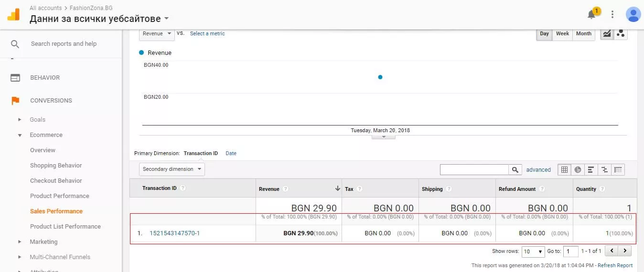The height and width of the screenshot is (272, 644).
Task: Switch to line chart view
Action: [607, 33]
